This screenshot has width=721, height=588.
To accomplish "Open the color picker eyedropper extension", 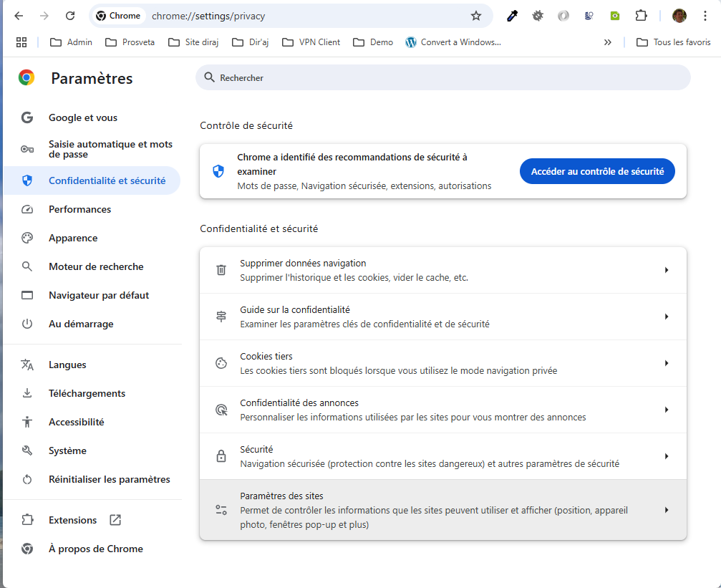I will [512, 16].
